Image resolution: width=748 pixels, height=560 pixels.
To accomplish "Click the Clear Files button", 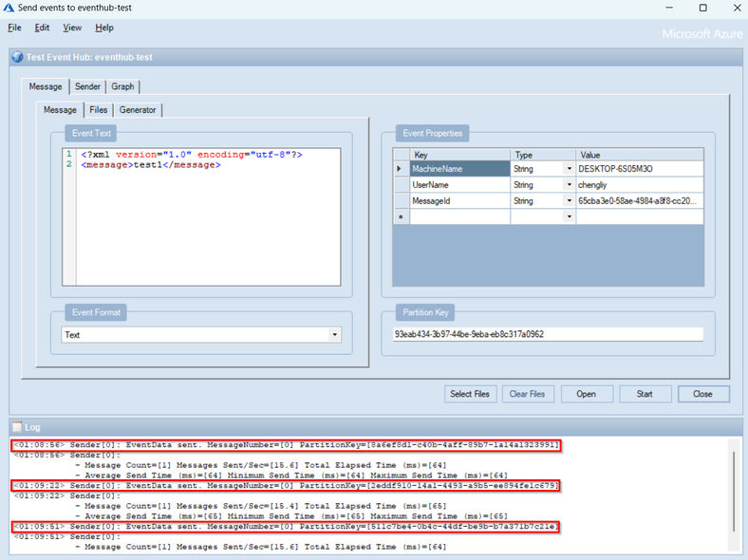I will pyautogui.click(x=527, y=394).
